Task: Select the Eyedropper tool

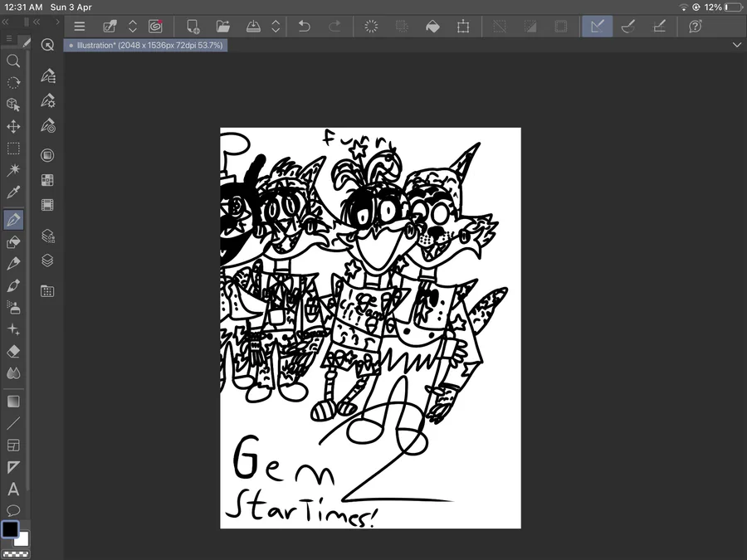Action: pyautogui.click(x=13, y=192)
